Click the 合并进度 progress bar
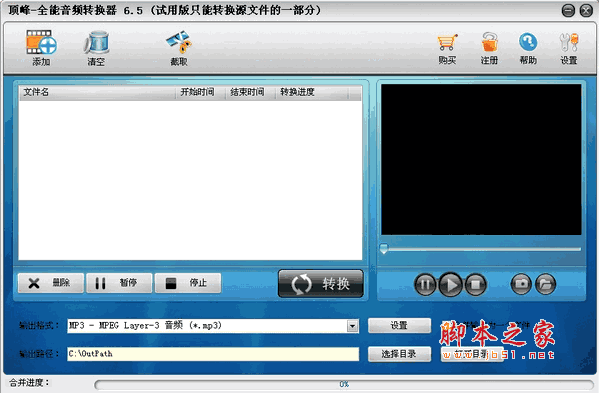 344,384
